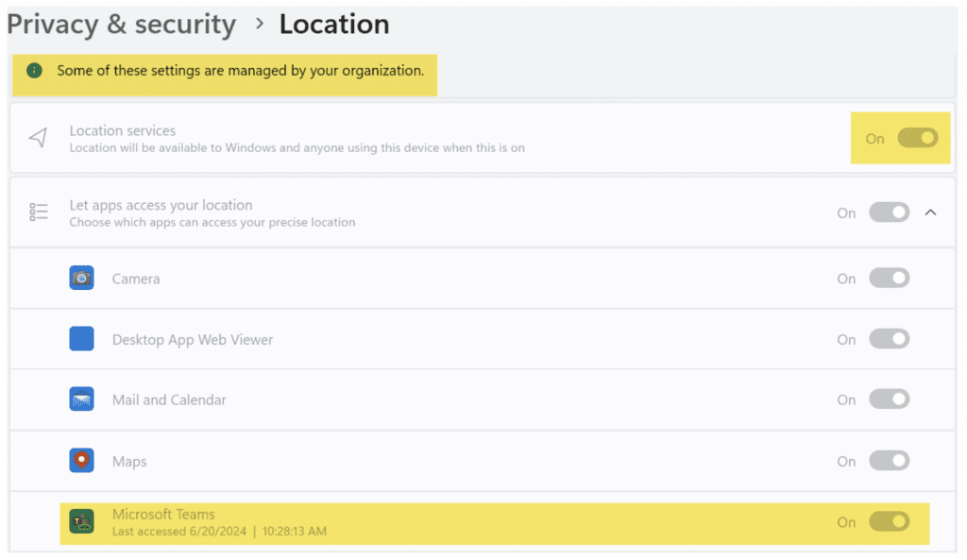Click the Location page title

(334, 24)
